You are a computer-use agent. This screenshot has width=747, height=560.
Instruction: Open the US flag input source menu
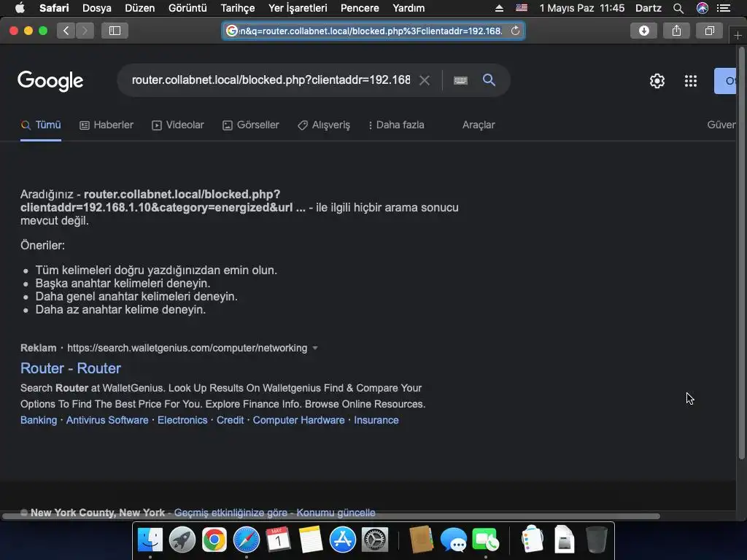(522, 8)
